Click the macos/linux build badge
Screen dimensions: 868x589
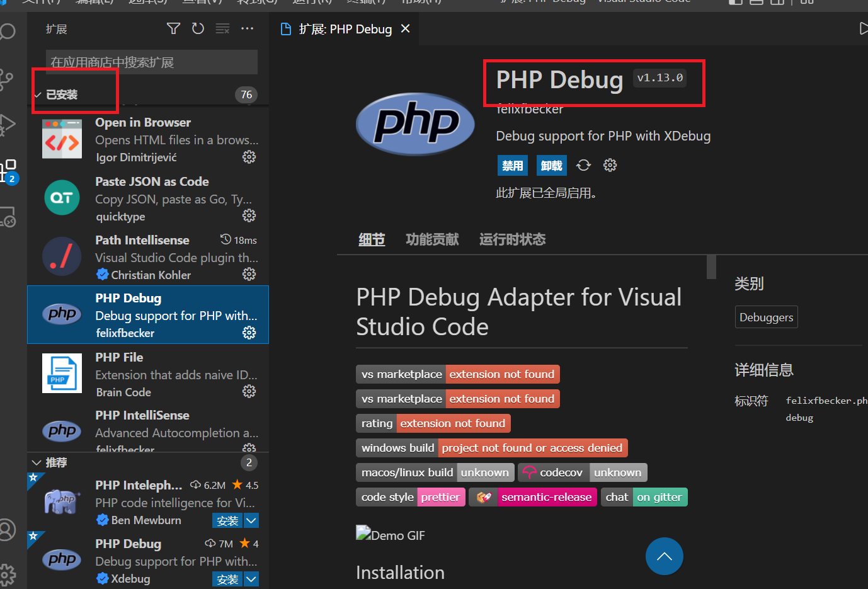(x=435, y=472)
